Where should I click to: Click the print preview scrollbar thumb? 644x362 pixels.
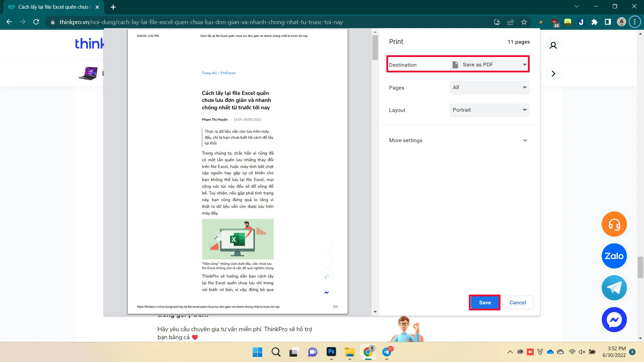coord(375,47)
